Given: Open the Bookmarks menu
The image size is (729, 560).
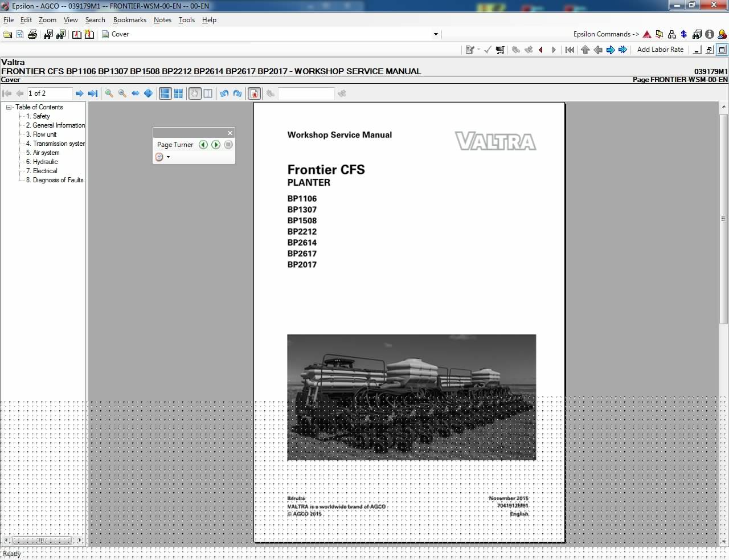Looking at the screenshot, I should [130, 20].
